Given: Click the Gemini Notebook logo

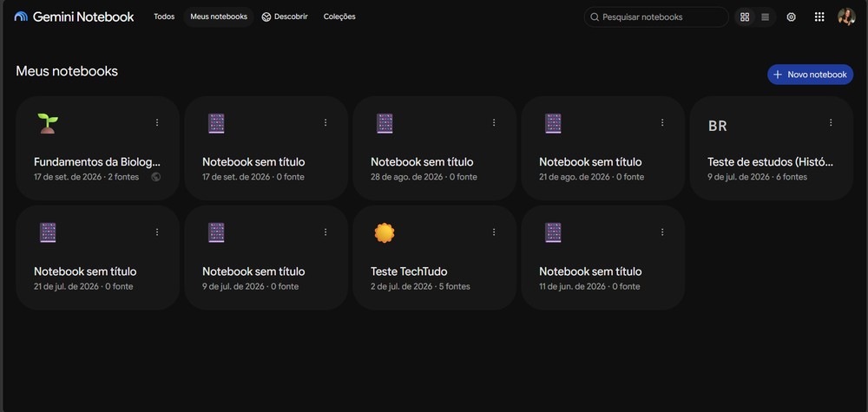Looking at the screenshot, I should pos(74,16).
